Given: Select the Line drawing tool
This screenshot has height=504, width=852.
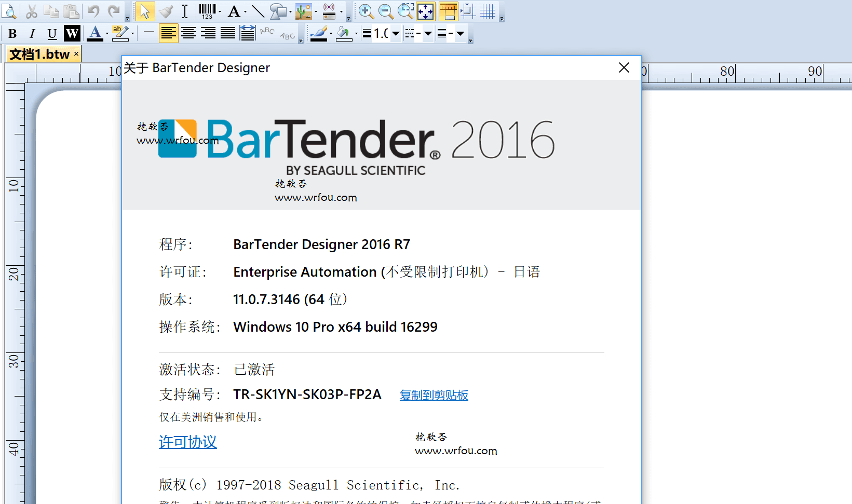Looking at the screenshot, I should point(258,11).
